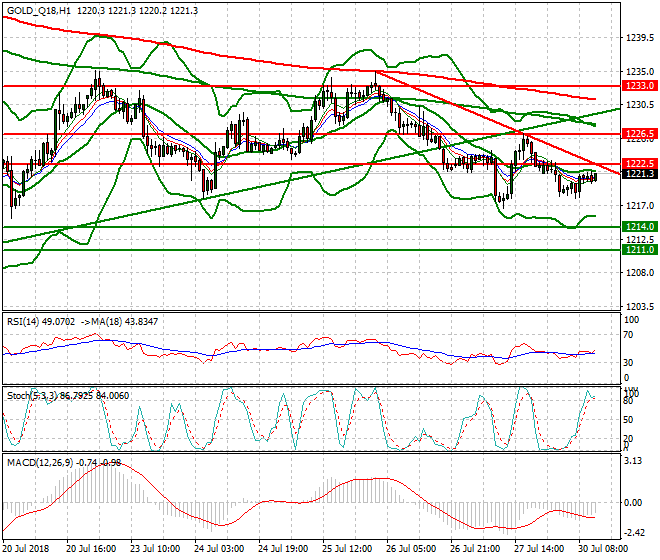Image resolution: width=660 pixels, height=560 pixels.
Task: Click the 26 Jul 21:00 time axis label
Action: [x=475, y=549]
